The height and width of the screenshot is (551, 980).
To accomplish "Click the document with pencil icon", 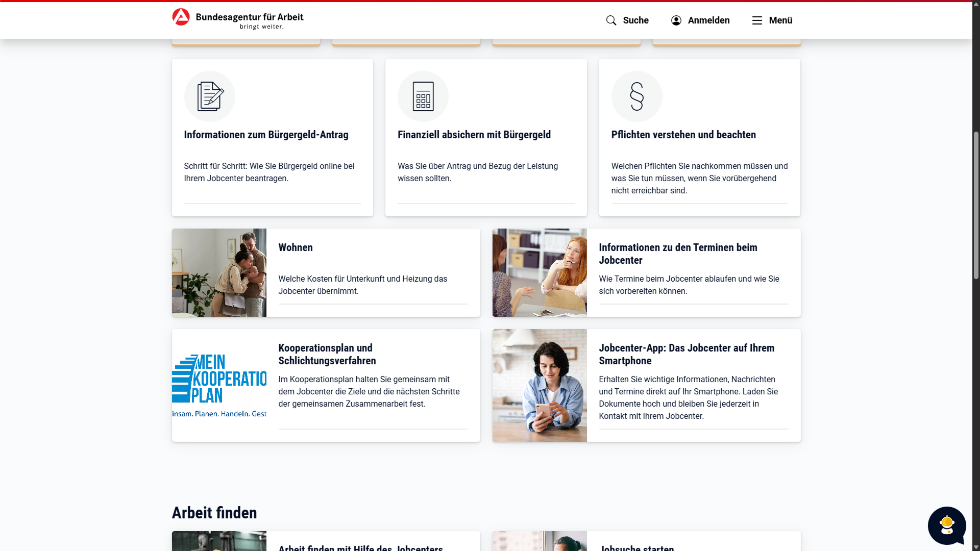I will (210, 96).
